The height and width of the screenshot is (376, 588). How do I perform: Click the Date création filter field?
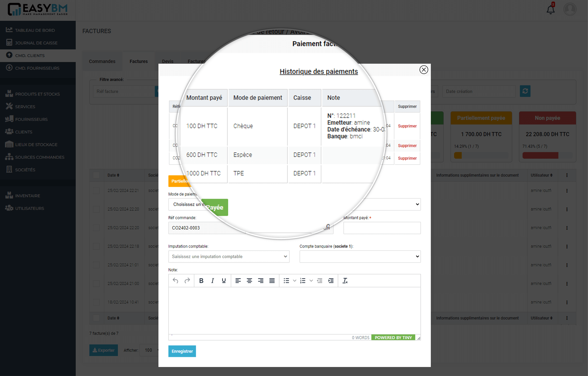[x=479, y=91]
